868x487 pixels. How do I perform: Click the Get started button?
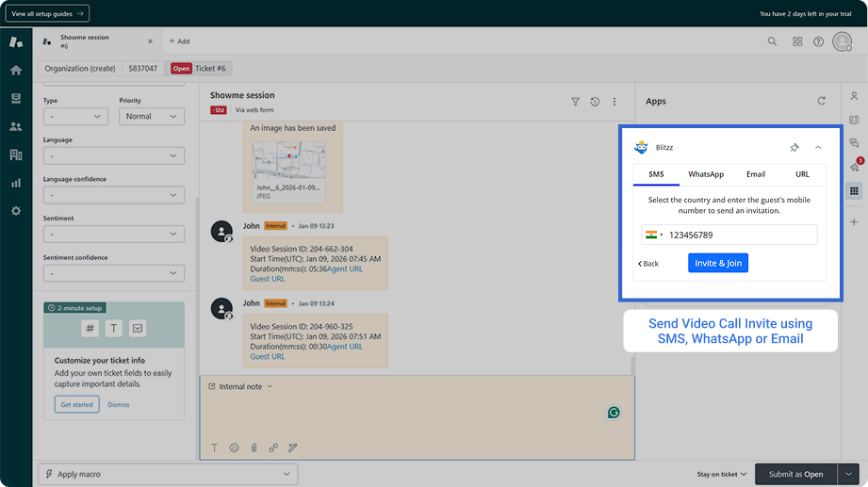tap(77, 404)
